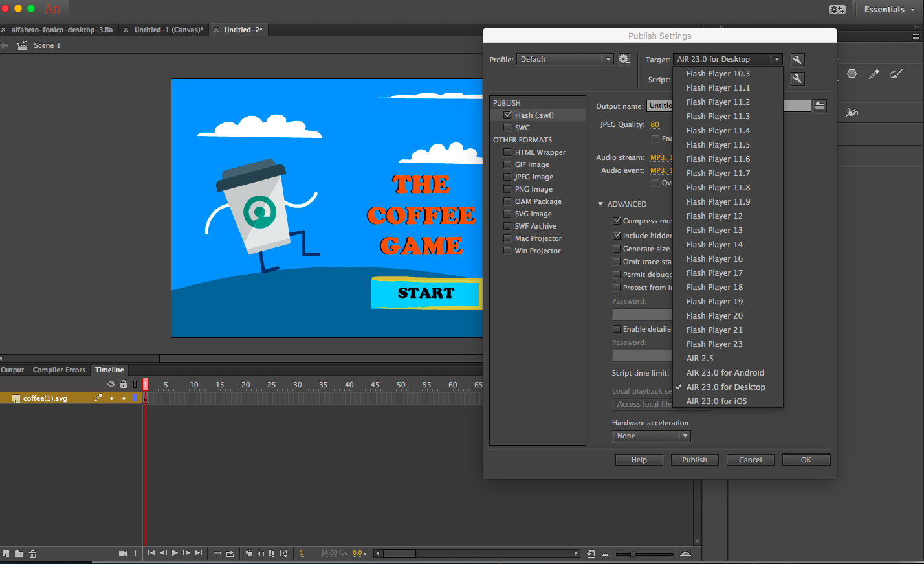Image resolution: width=924 pixels, height=564 pixels.
Task: Collapse the Target dropdown arrow
Action: [x=776, y=59]
